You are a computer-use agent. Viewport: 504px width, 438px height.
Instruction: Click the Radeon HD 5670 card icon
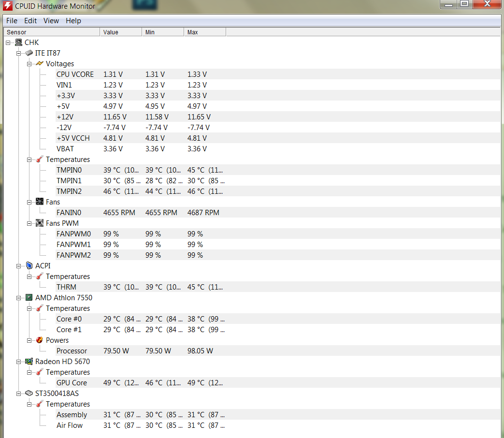[29, 362]
